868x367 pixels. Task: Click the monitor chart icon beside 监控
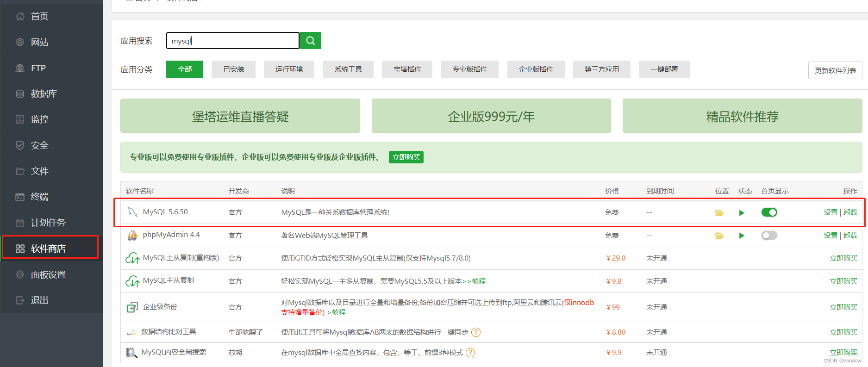coord(20,119)
